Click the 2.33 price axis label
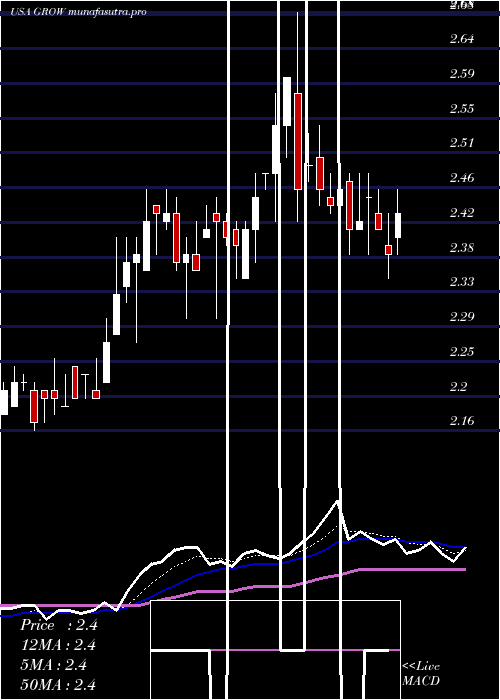The width and height of the screenshot is (500, 700). (x=462, y=282)
